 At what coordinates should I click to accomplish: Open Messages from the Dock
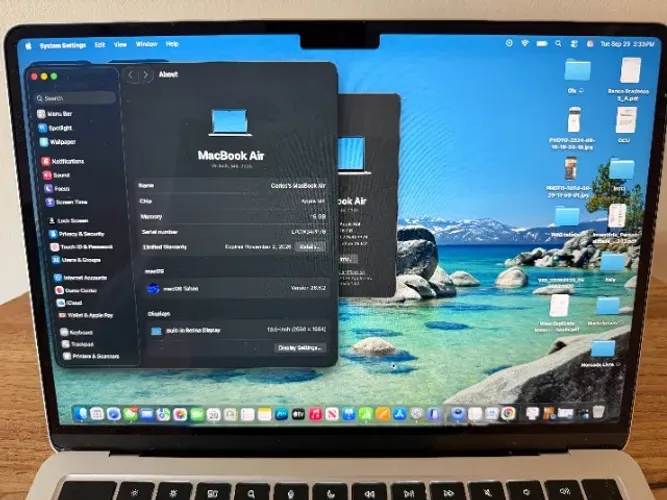point(130,414)
